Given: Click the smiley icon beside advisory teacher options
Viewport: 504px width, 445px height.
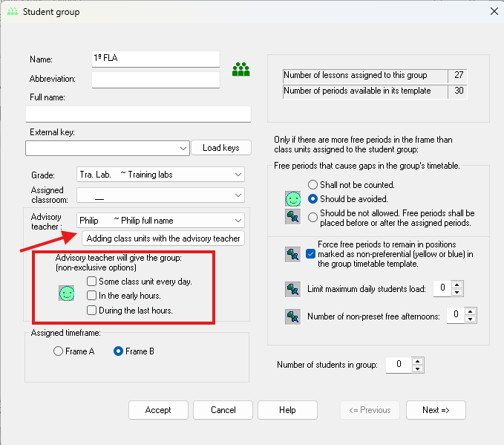Looking at the screenshot, I should tap(67, 293).
